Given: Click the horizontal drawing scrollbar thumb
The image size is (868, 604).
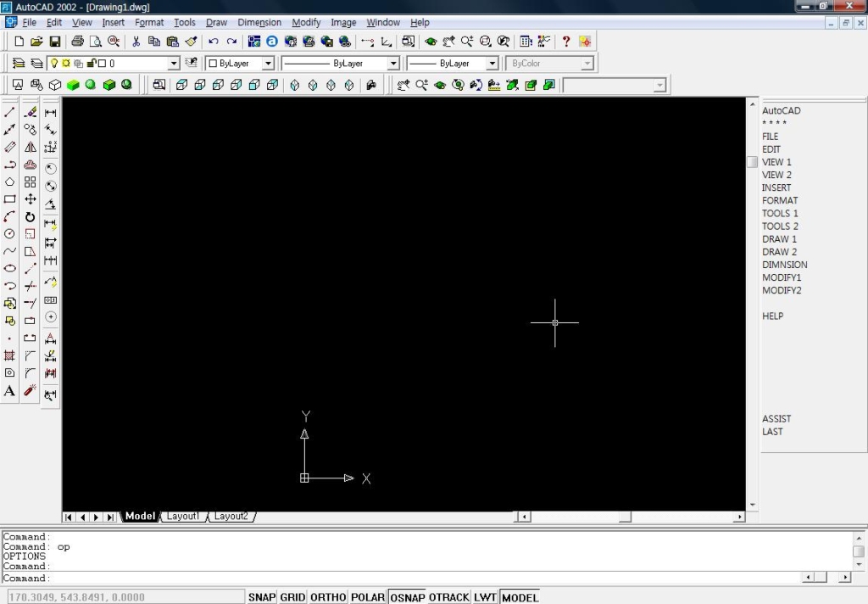Looking at the screenshot, I should click(x=625, y=517).
